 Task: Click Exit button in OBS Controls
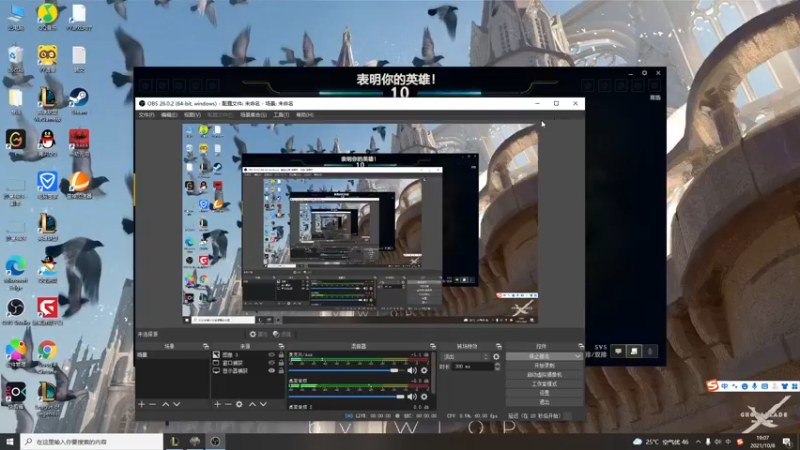pos(544,402)
